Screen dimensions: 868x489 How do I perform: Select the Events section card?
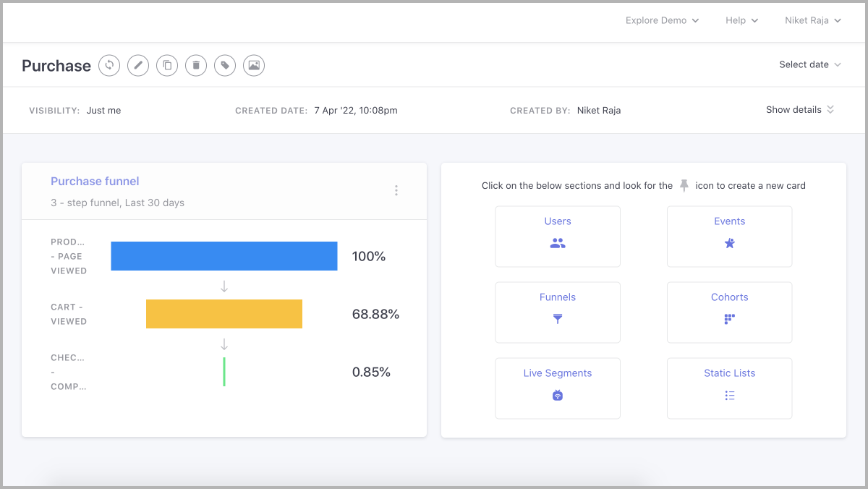(x=729, y=236)
